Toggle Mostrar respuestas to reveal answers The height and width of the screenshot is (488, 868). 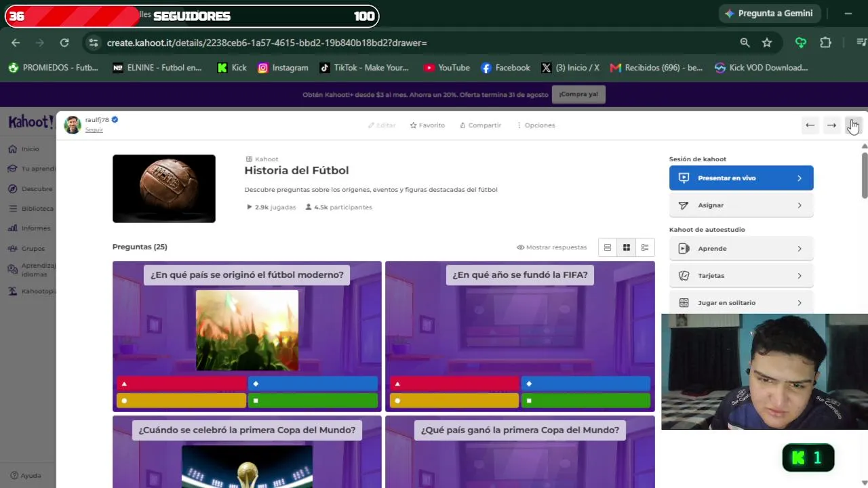coord(552,247)
